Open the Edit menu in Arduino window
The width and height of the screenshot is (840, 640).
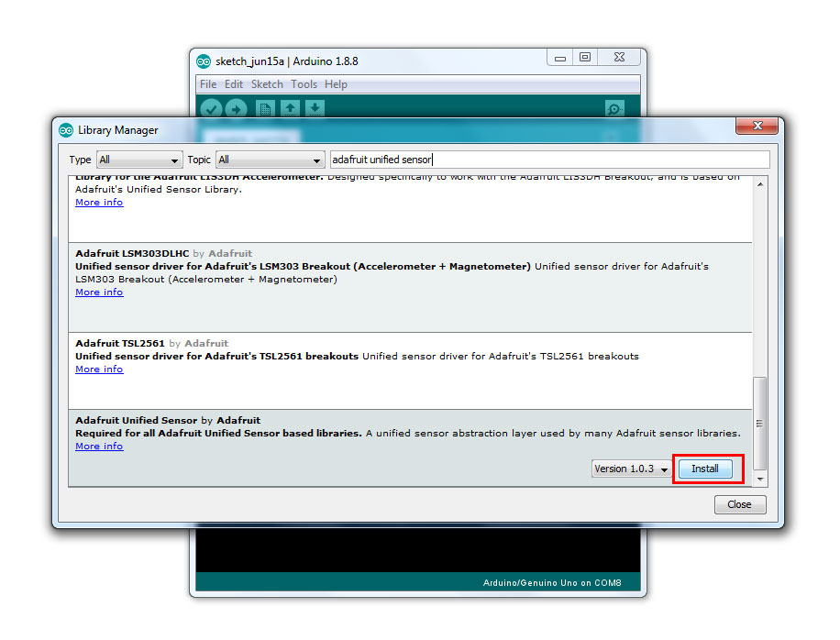tap(234, 84)
